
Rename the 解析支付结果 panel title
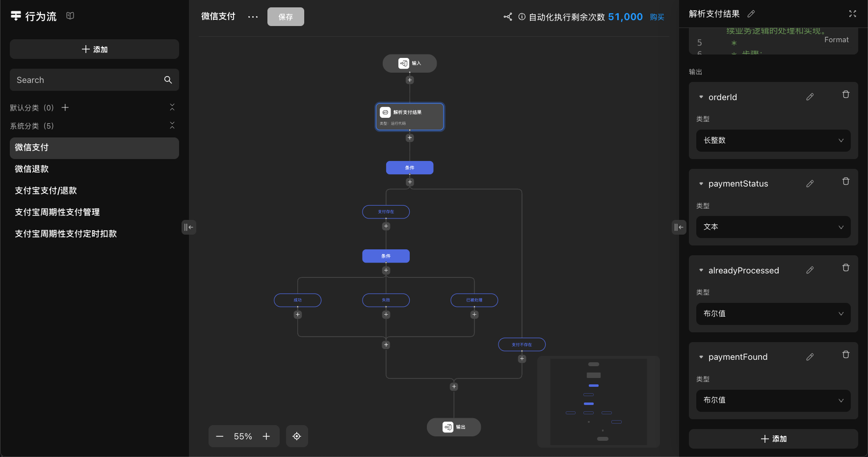(x=751, y=14)
